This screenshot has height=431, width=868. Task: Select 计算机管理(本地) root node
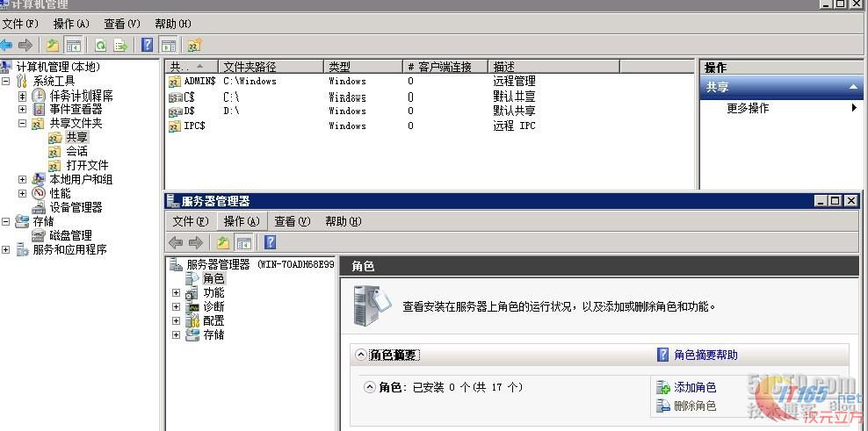pos(58,67)
